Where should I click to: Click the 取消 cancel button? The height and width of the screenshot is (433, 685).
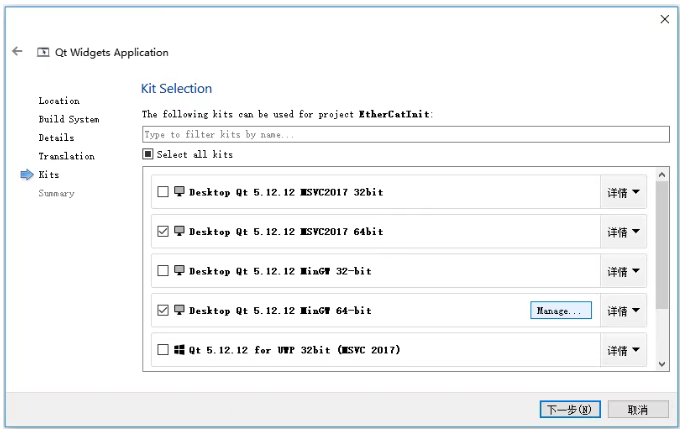[638, 409]
